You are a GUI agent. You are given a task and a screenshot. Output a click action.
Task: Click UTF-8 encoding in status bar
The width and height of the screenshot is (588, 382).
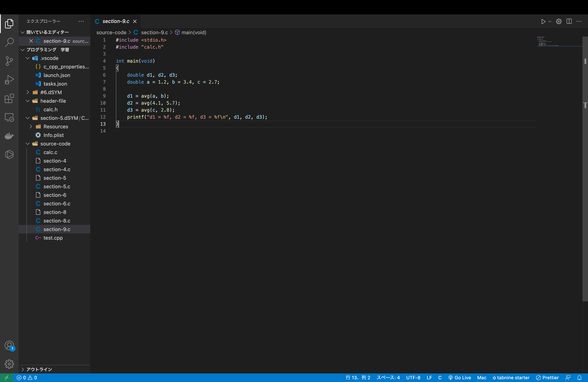[413, 378]
